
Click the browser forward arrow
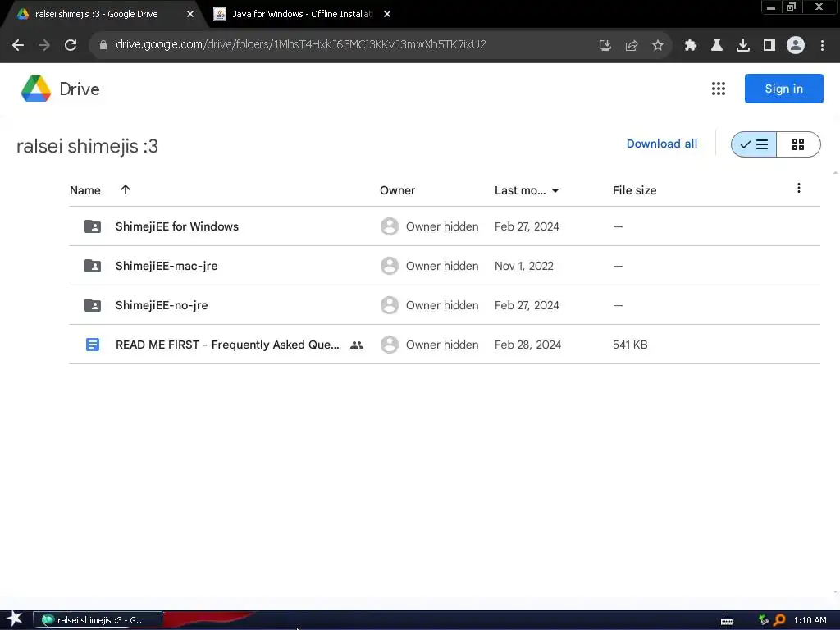44,45
